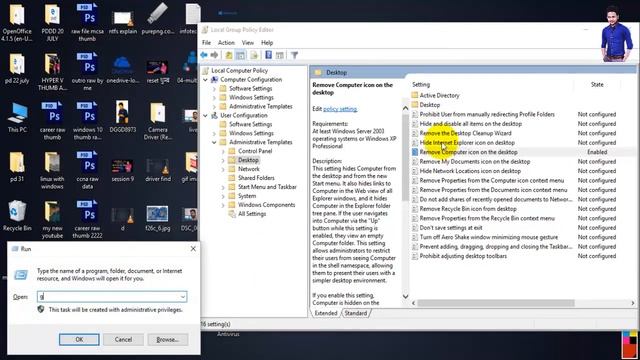The width and height of the screenshot is (640, 360).
Task: Collapse the Computer Configuration tree node
Action: 205,80
